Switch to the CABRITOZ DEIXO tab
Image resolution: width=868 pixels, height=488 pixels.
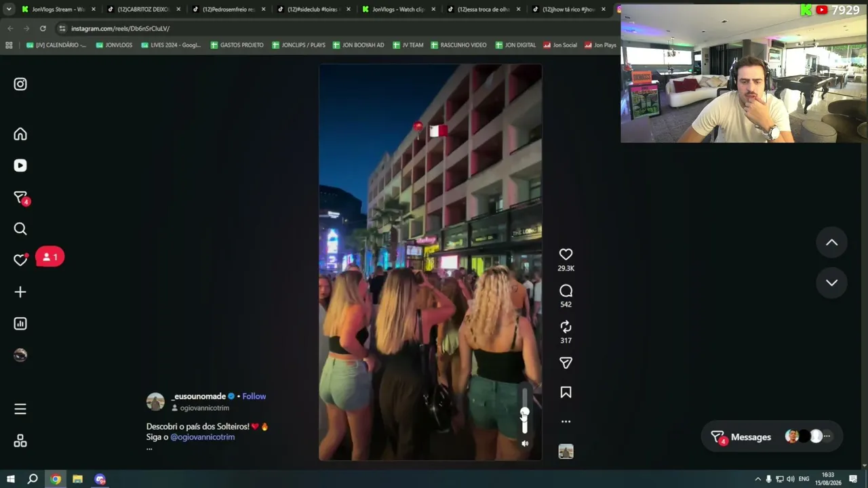pos(144,9)
